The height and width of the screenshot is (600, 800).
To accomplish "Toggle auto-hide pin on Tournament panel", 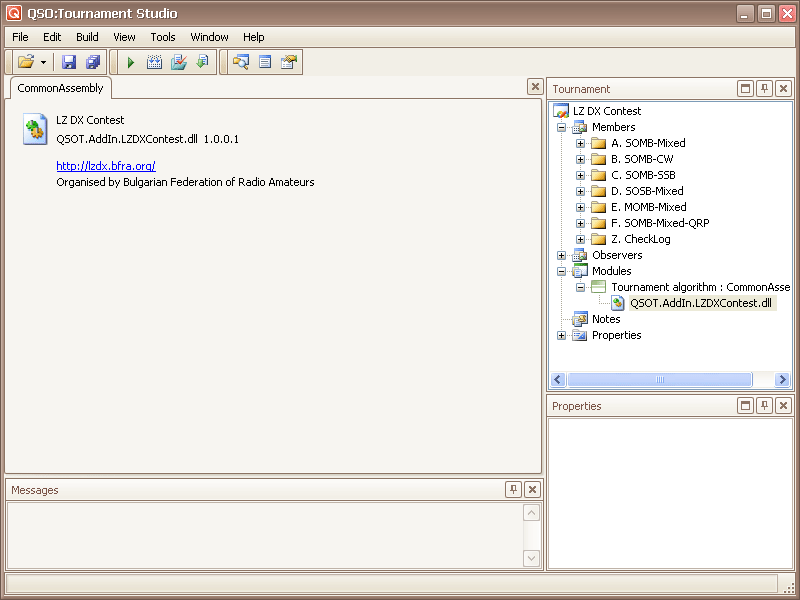I will click(764, 89).
